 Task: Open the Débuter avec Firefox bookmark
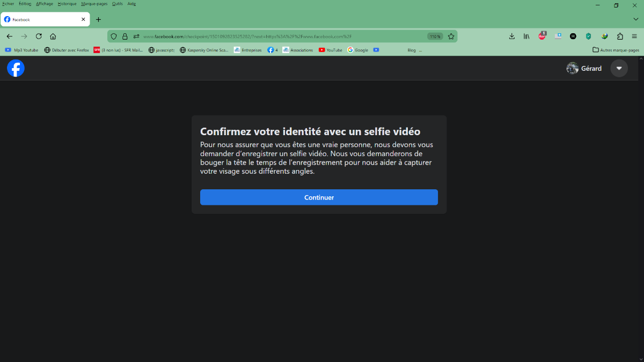coord(67,50)
